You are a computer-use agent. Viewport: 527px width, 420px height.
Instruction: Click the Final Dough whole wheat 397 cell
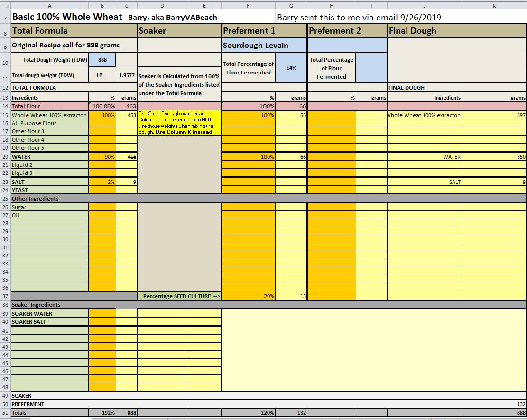click(494, 115)
